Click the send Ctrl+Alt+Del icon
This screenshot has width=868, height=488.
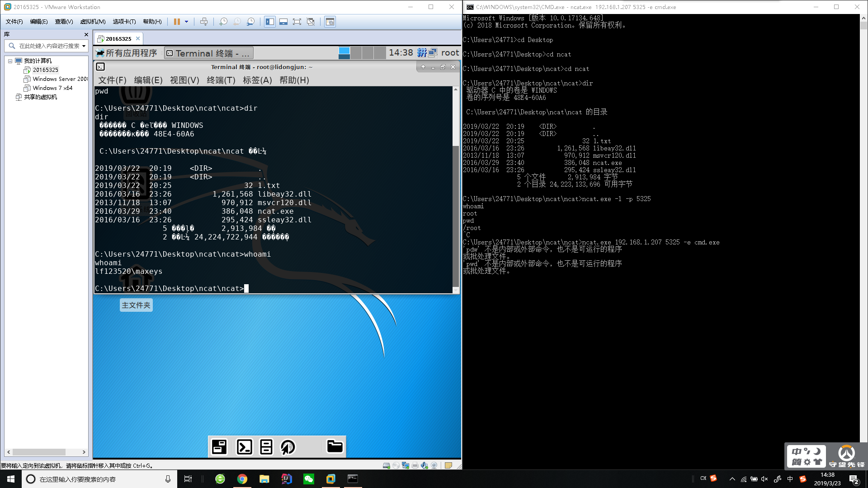(204, 22)
